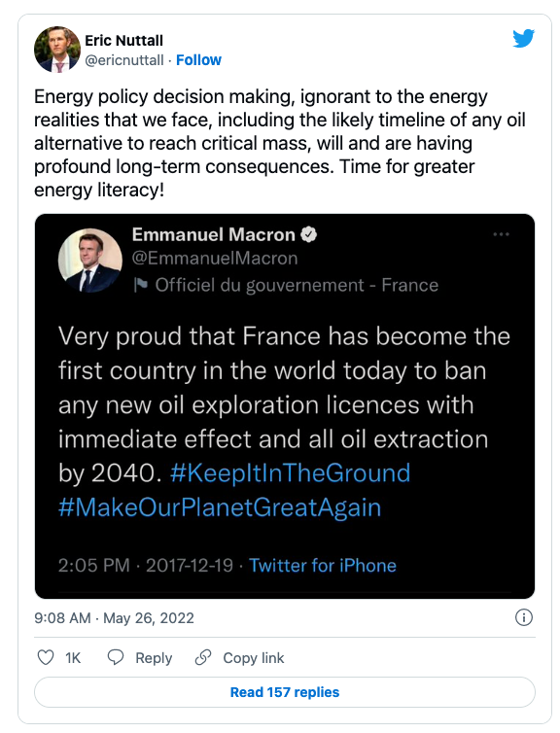560x733 pixels.
Task: Click the Reply label
Action: click(x=154, y=658)
